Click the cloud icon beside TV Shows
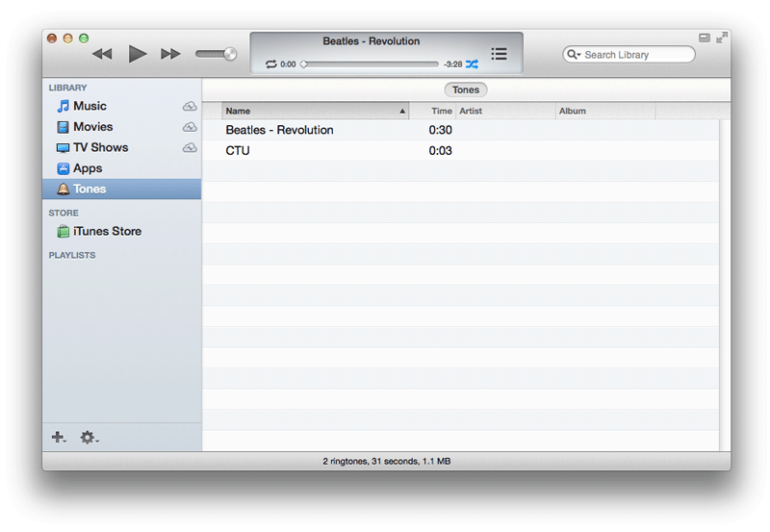The width and height of the screenshot is (770, 532). (x=190, y=148)
